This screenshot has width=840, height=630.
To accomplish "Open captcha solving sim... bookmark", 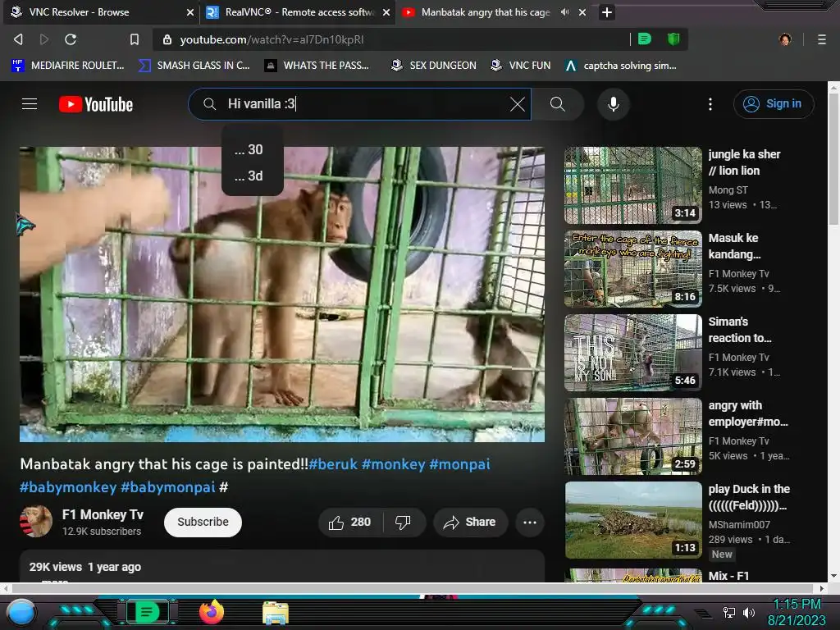I will tap(621, 66).
